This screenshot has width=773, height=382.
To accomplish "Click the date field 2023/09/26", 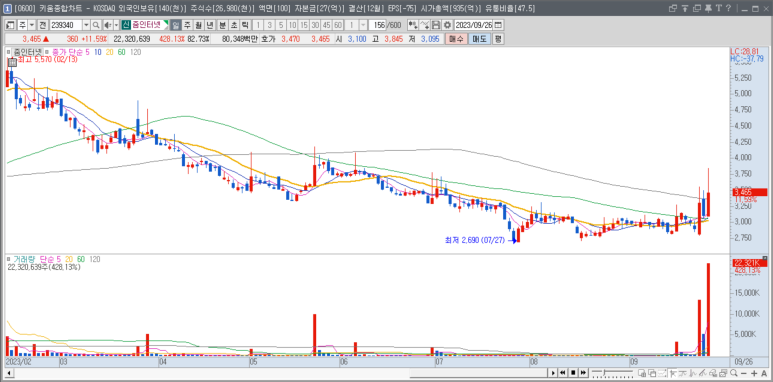I will point(474,25).
